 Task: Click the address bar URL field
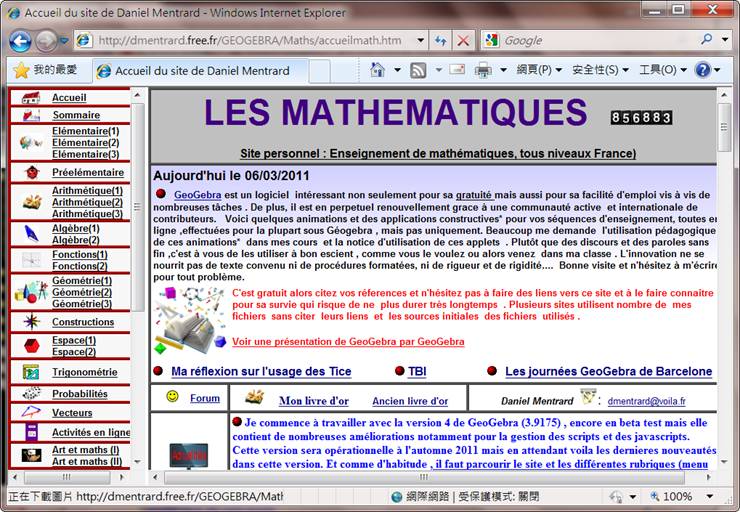(x=250, y=41)
